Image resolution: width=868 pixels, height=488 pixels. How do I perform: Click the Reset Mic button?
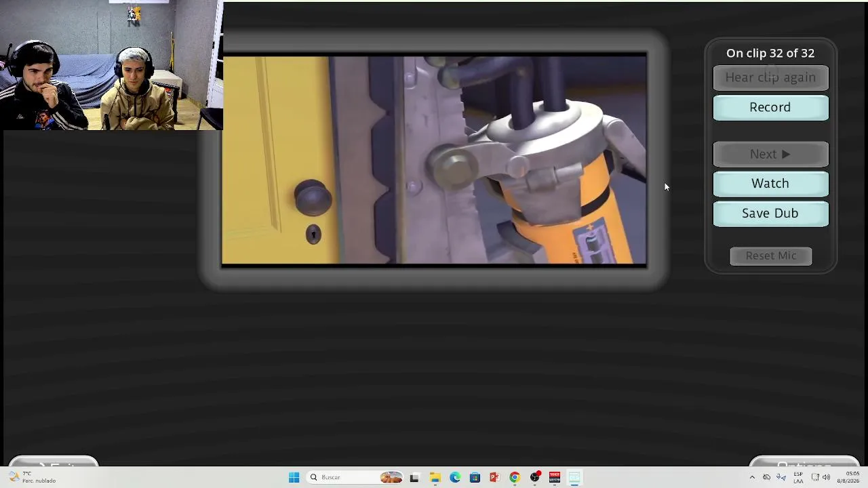771,256
